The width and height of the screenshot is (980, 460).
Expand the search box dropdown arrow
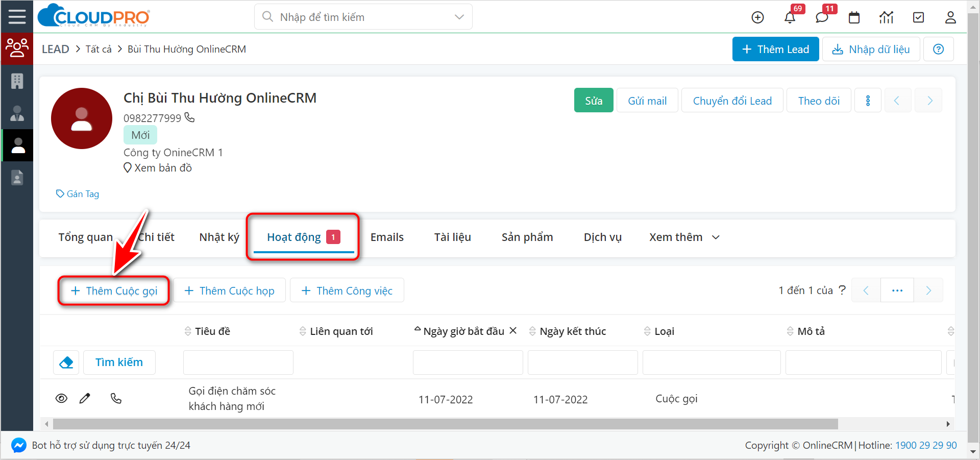tap(459, 17)
